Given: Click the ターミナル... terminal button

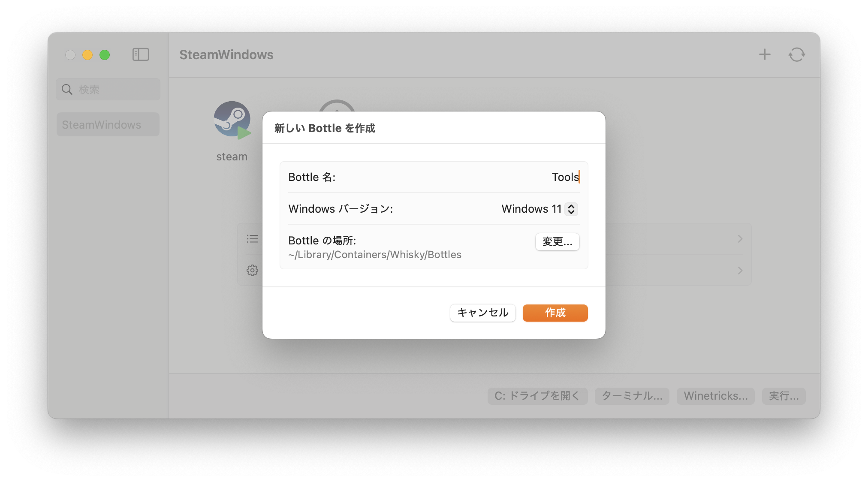Looking at the screenshot, I should (x=632, y=396).
